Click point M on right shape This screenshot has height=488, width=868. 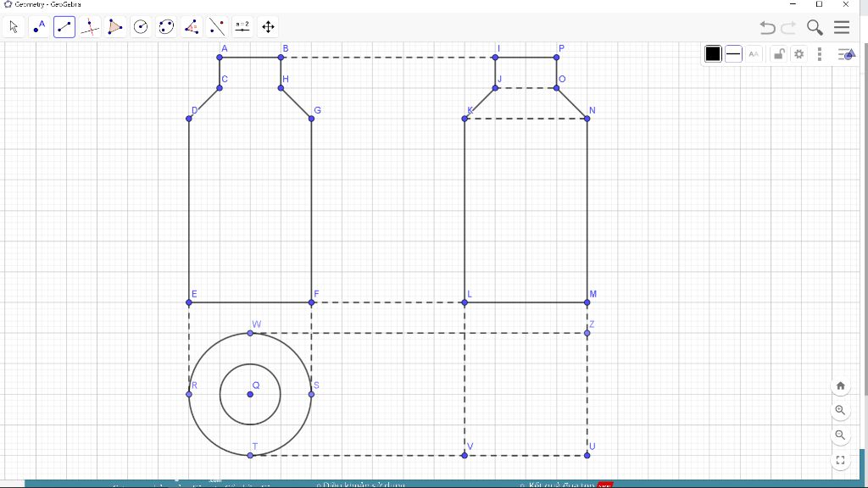click(587, 302)
